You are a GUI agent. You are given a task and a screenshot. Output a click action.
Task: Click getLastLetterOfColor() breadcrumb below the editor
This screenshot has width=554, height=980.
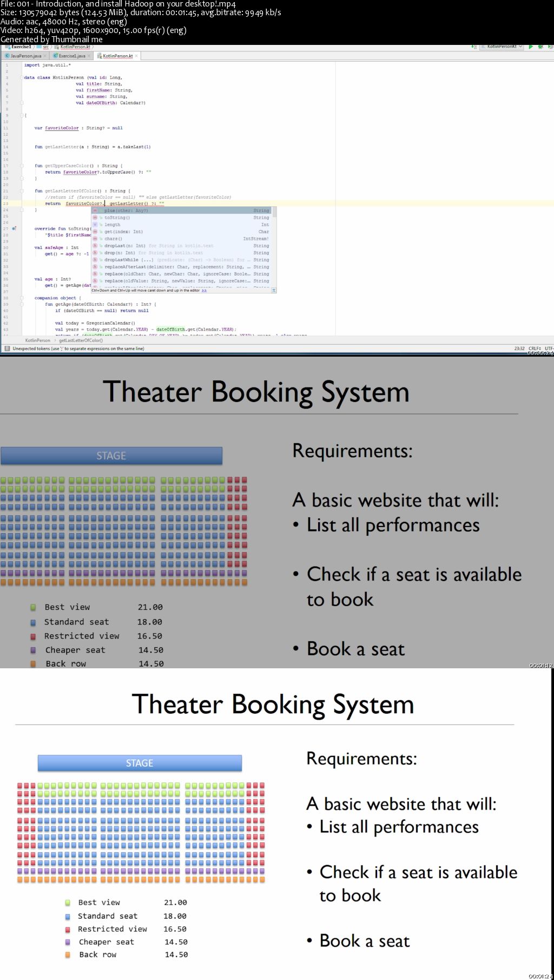81,340
